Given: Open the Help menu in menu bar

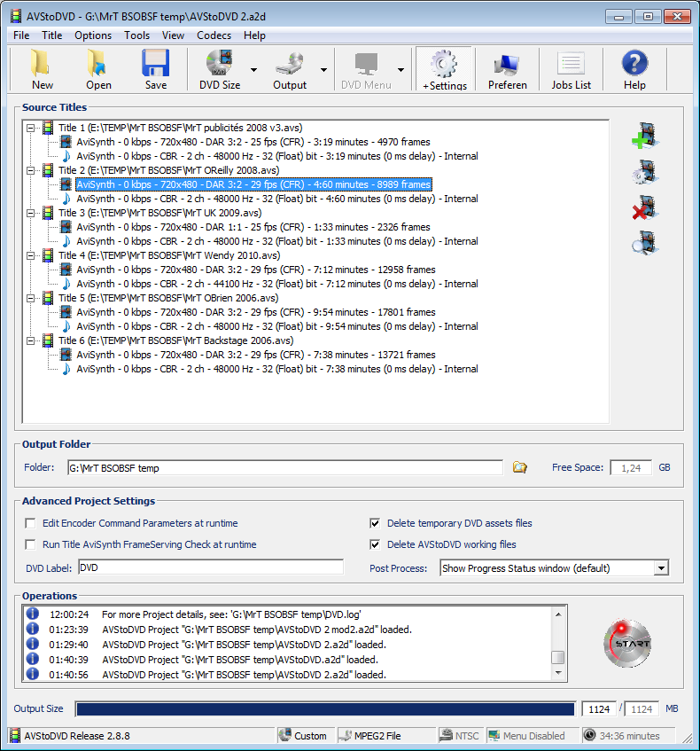Looking at the screenshot, I should 254,35.
